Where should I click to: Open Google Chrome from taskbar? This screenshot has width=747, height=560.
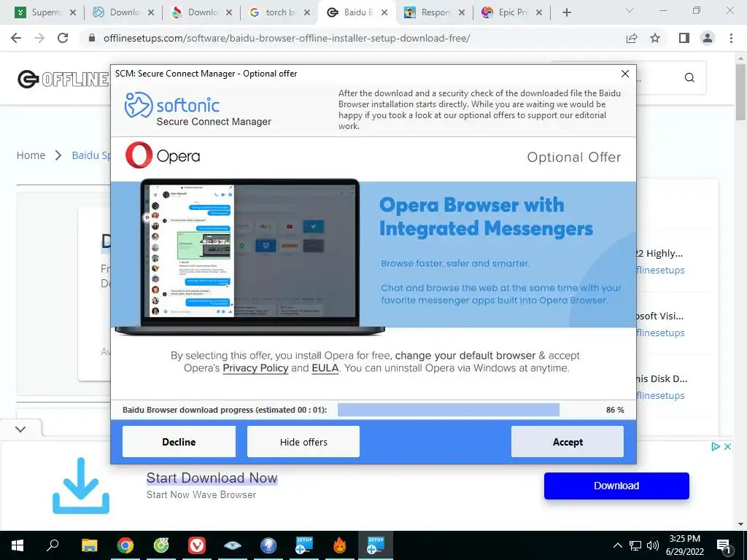pyautogui.click(x=125, y=545)
